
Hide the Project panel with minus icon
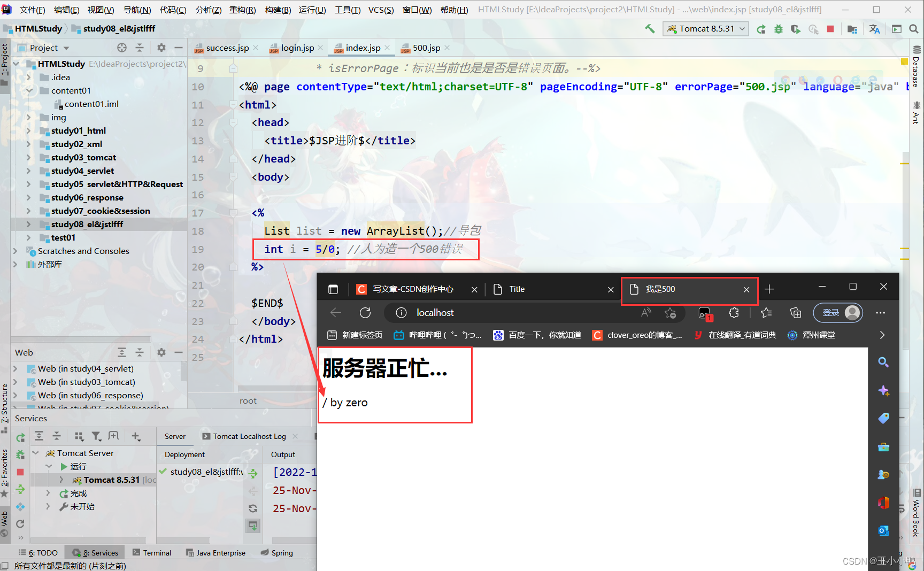(179, 48)
